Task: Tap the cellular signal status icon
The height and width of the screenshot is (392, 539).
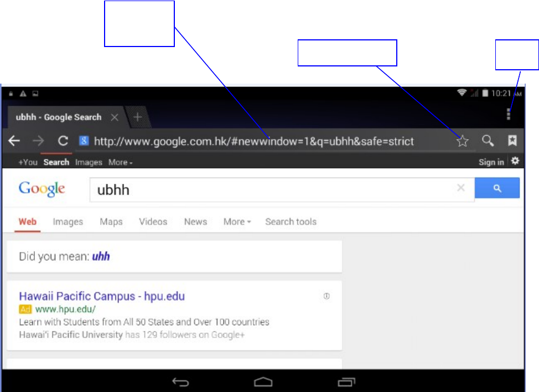Action: [474, 93]
